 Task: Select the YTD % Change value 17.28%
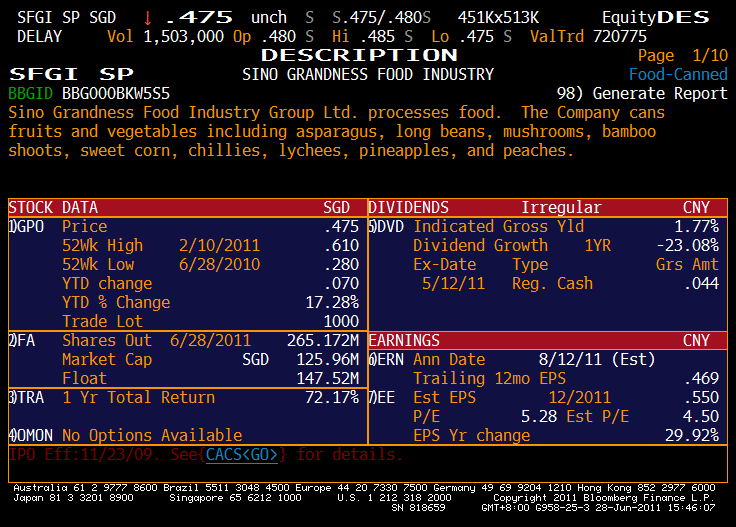pyautogui.click(x=332, y=303)
